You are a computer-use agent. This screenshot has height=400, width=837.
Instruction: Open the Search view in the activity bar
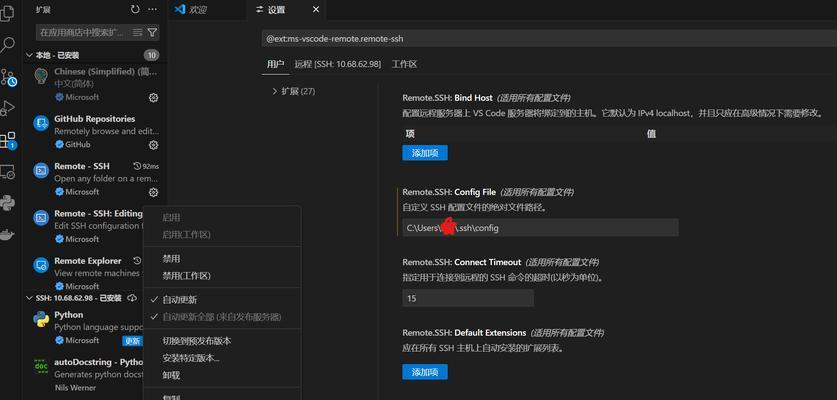click(x=7, y=45)
